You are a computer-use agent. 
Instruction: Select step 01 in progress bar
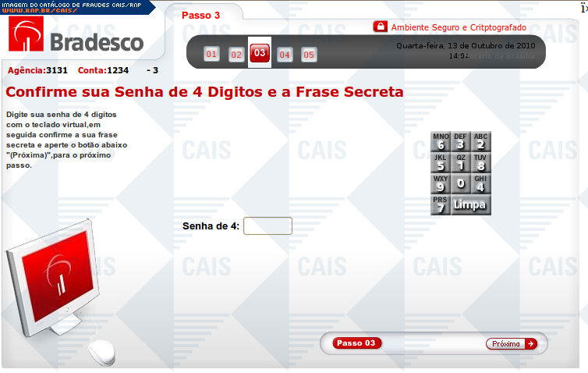[211, 55]
